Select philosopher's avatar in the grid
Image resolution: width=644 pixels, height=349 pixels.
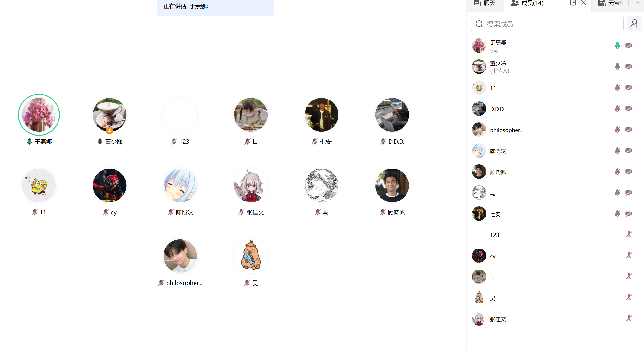tap(180, 256)
